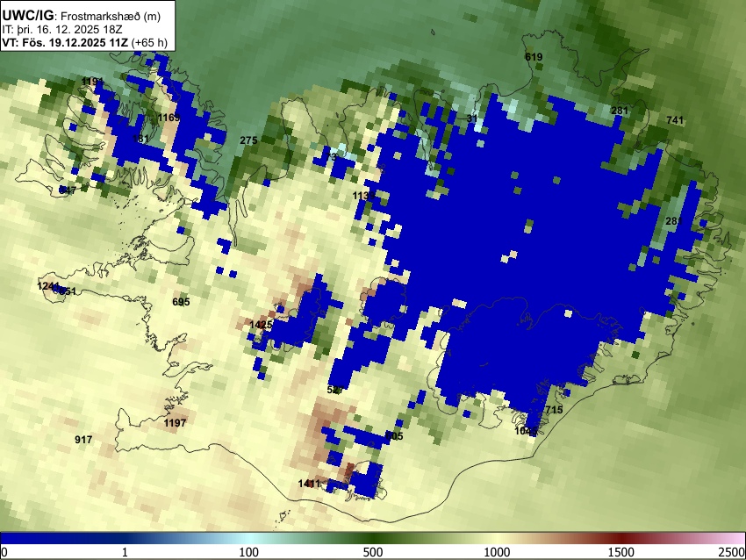Image resolution: width=746 pixels, height=560 pixels.
Task: Select the map value 695
Action: click(181, 302)
